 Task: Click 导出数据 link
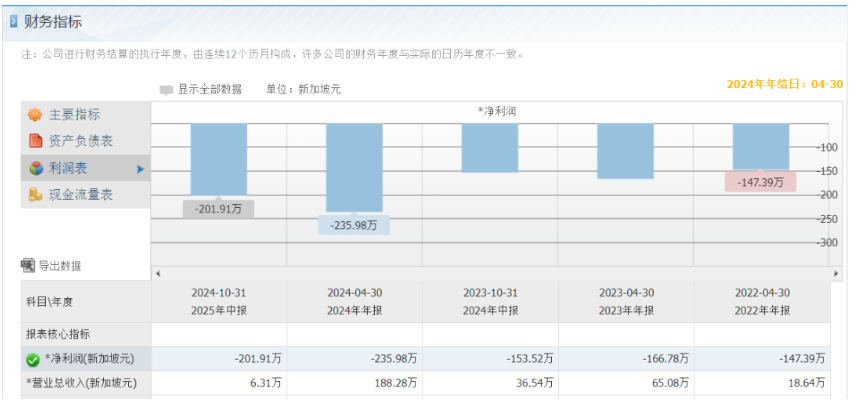[x=59, y=266]
